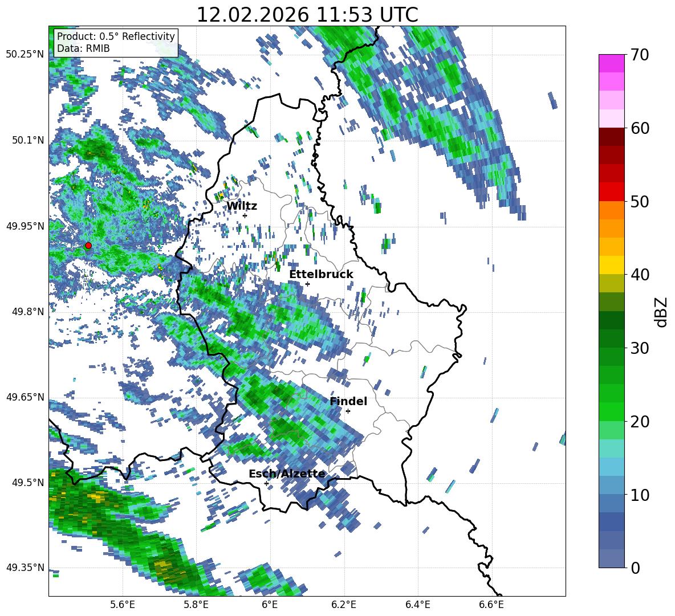
Task: Select the Ettelbruck city label
Action: (x=321, y=275)
